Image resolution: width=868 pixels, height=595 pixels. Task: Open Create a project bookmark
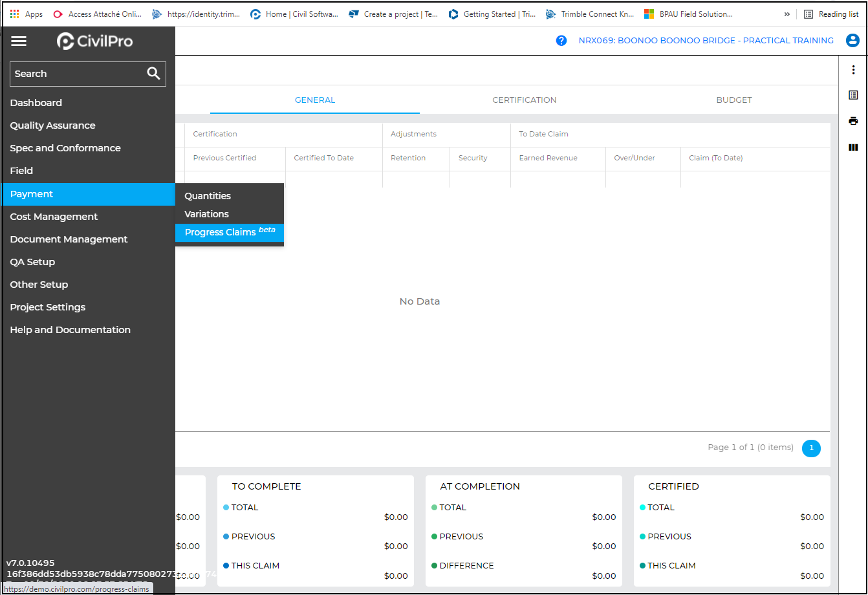tap(394, 14)
